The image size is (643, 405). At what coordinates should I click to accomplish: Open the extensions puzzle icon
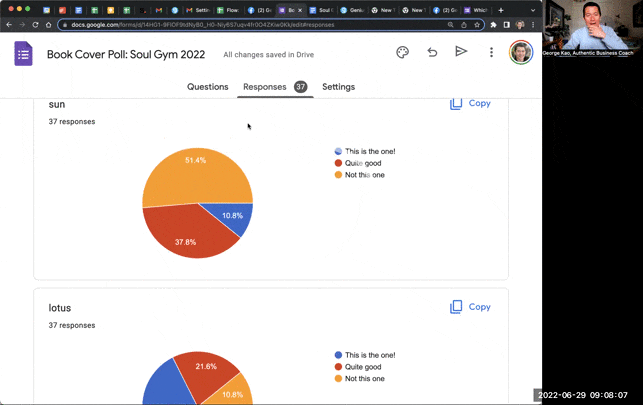pyautogui.click(x=493, y=25)
